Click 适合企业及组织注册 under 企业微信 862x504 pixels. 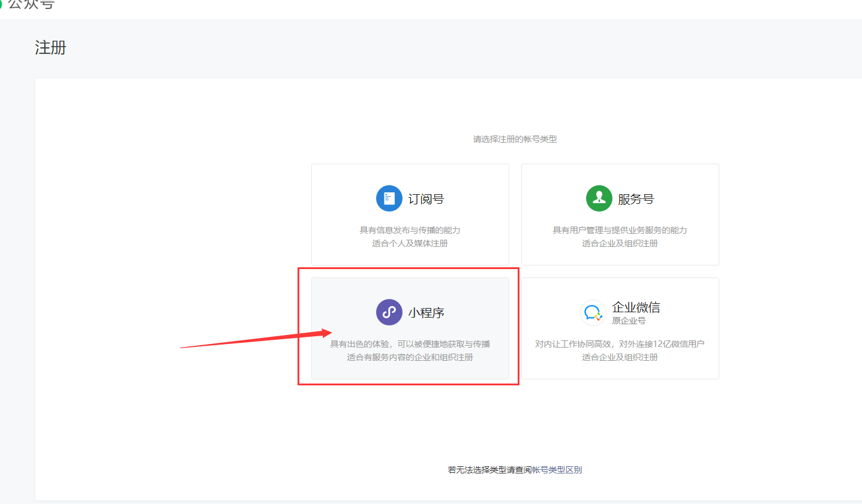coord(620,357)
